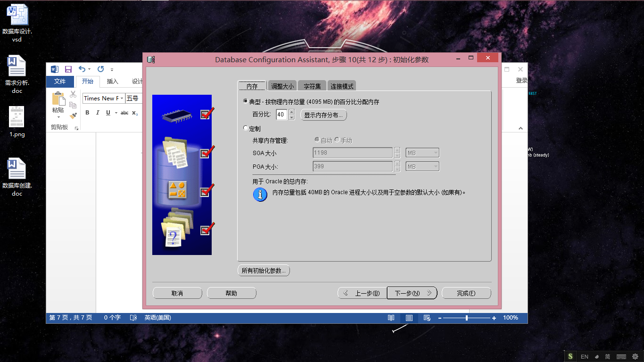Click the 取消 button

pos(177,293)
